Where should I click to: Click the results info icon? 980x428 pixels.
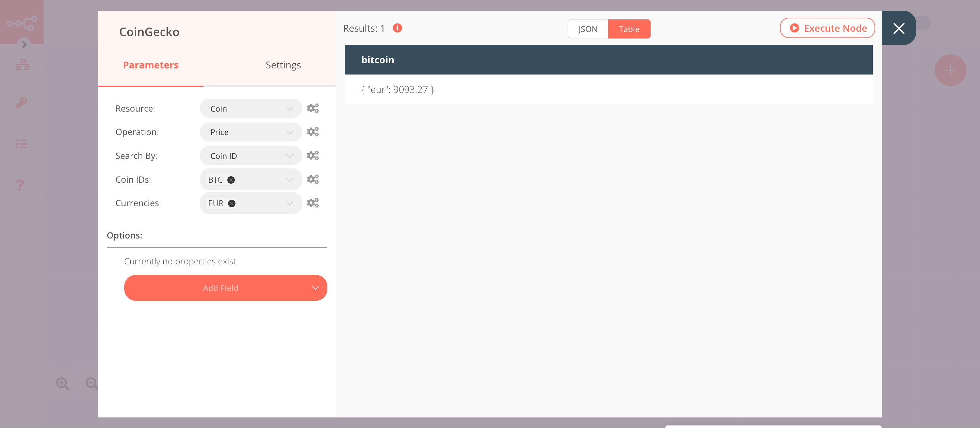pos(397,28)
